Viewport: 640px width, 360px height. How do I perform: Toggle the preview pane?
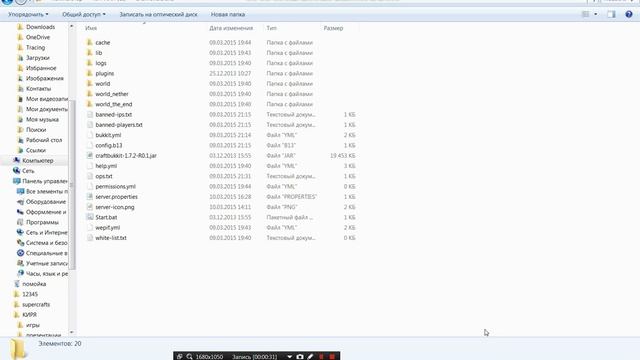(x=611, y=14)
